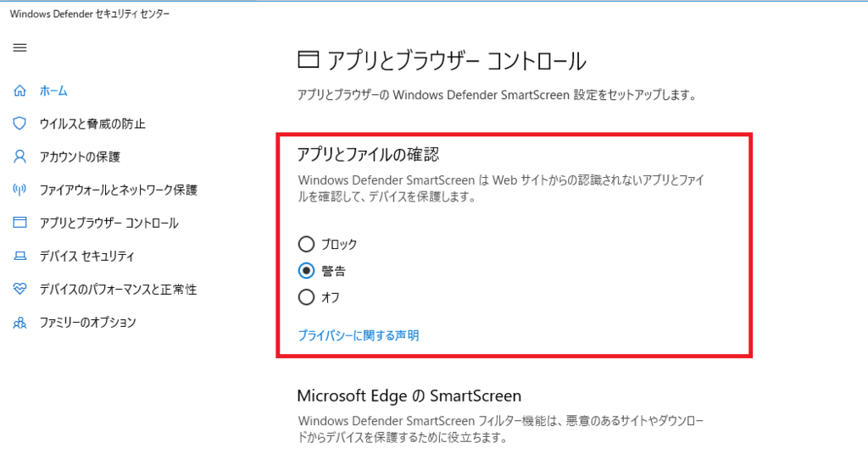Open the プライバシーに関する声明 link
The image size is (868, 465).
(x=359, y=335)
